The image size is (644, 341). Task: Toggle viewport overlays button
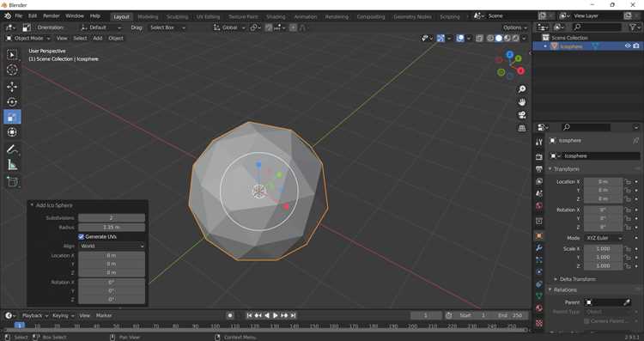click(460, 38)
